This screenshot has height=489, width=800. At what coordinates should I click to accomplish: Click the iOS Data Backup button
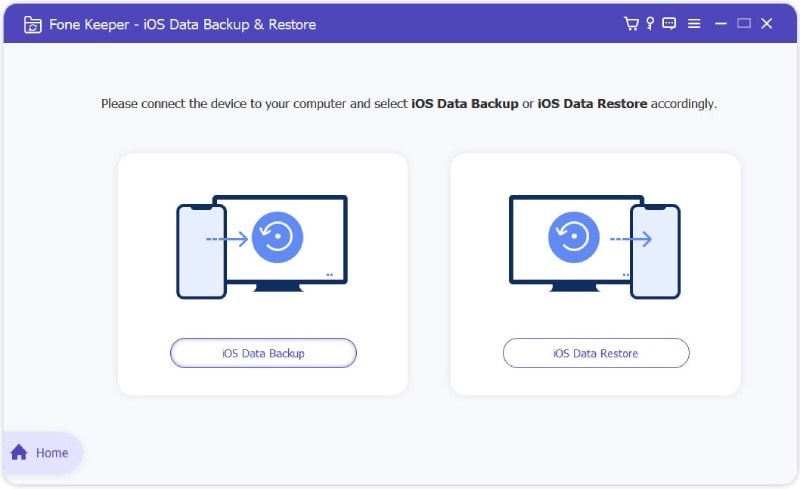(x=263, y=353)
